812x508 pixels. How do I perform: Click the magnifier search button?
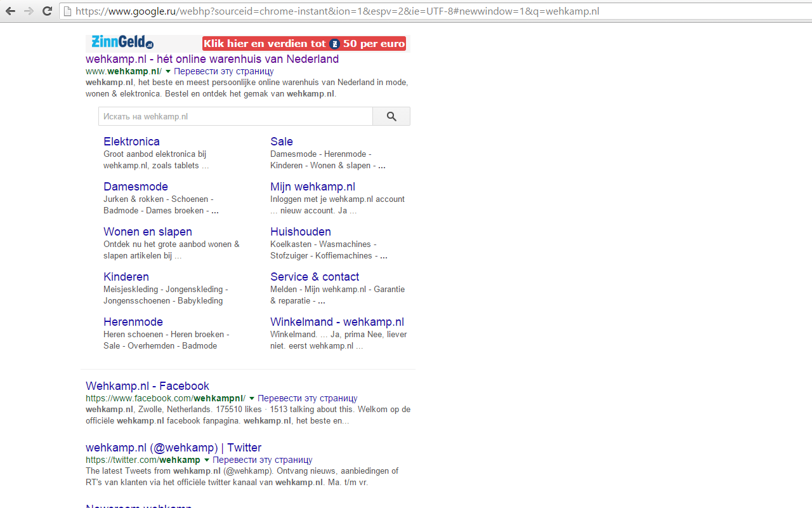point(391,116)
